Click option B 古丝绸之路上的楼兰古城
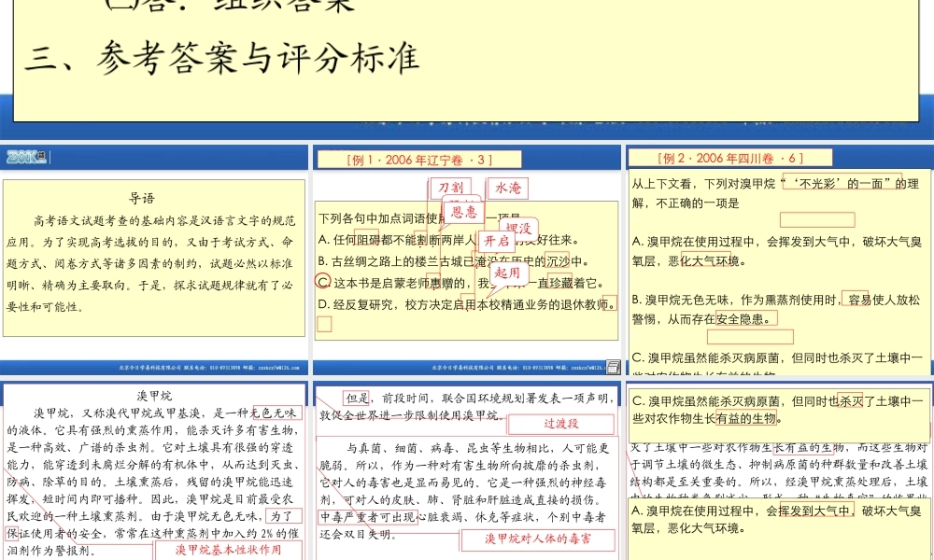The height and width of the screenshot is (560, 934). [x=454, y=261]
